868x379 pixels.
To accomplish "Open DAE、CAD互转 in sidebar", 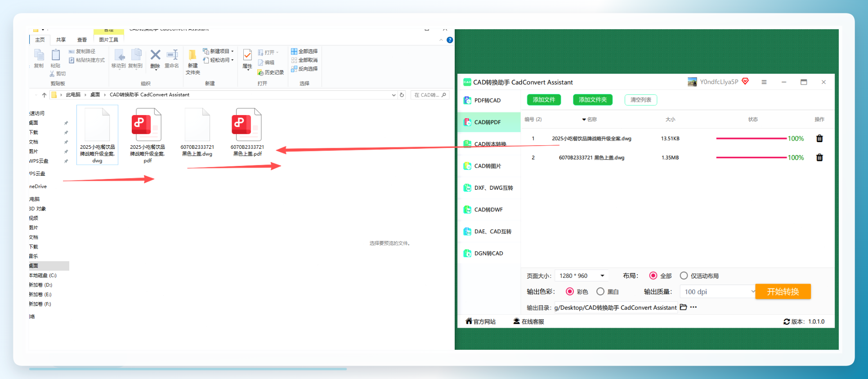I will (489, 232).
